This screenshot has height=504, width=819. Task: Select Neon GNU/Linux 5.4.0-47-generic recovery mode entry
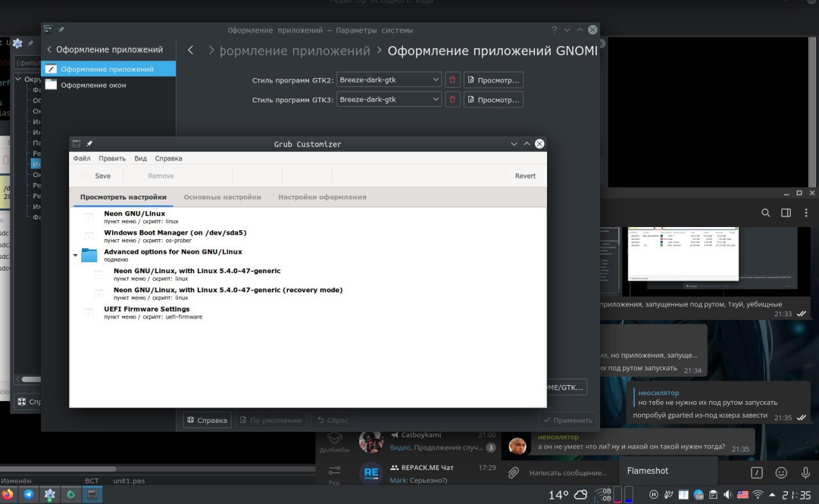[228, 294]
